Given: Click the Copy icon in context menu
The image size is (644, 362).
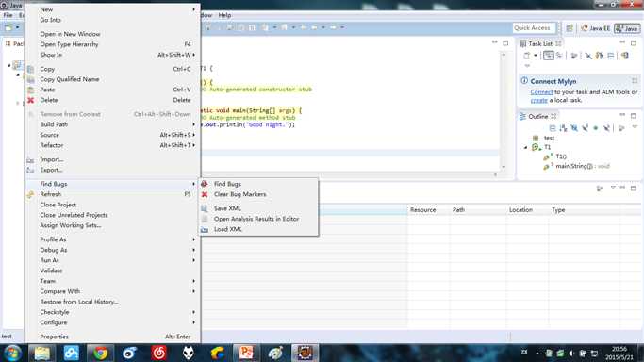Looking at the screenshot, I should click(x=31, y=69).
